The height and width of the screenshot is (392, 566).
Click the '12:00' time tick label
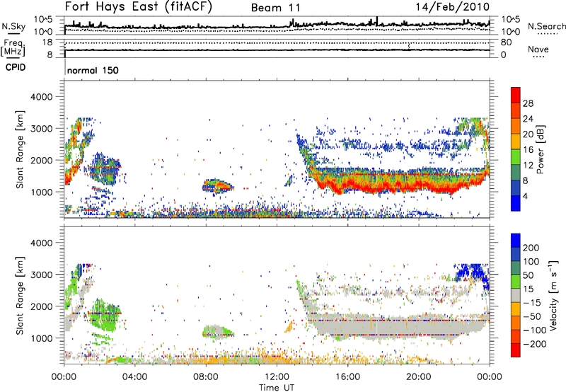point(277,377)
